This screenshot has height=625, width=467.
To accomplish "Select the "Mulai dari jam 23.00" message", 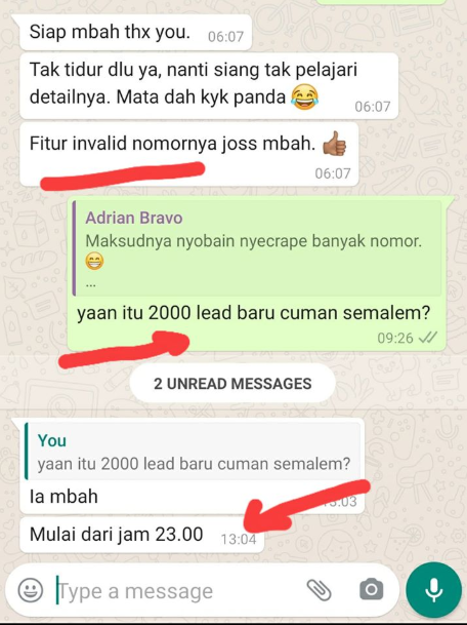I will (x=141, y=535).
